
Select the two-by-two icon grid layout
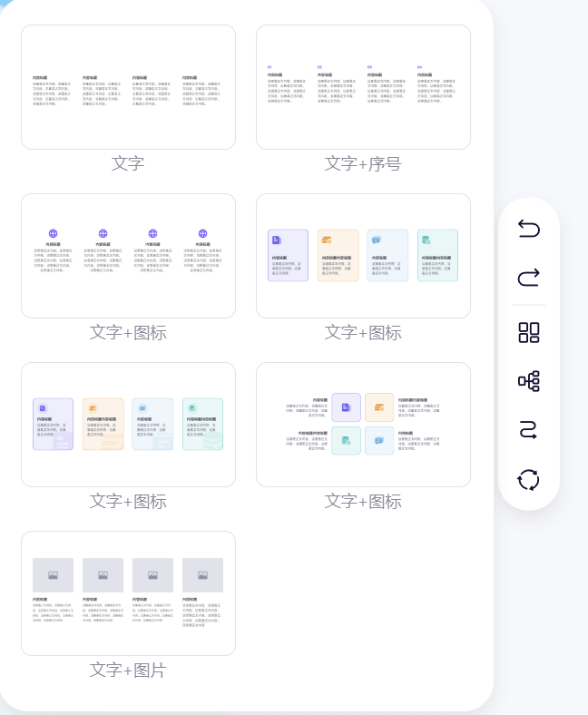click(363, 425)
